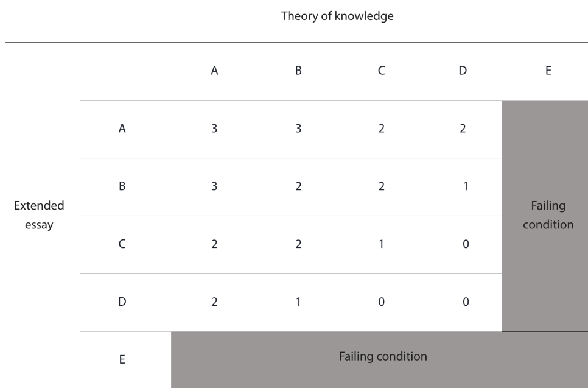
Task: Select cell at row B, column D
Action: [x=463, y=186]
